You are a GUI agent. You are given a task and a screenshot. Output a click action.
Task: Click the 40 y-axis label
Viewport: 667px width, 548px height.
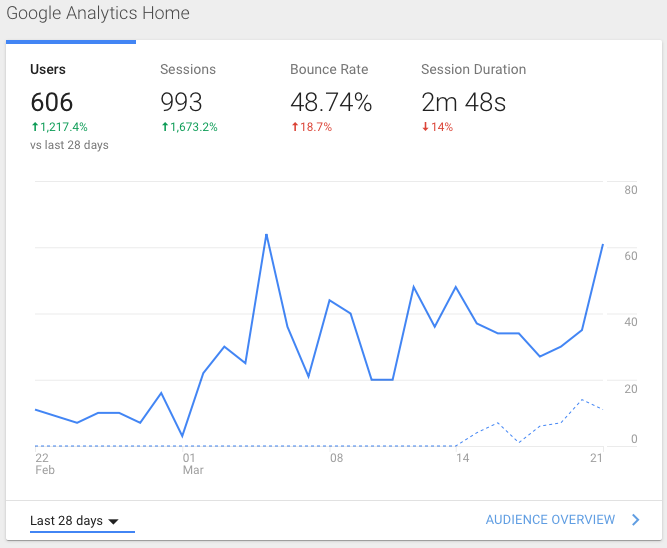pyautogui.click(x=630, y=322)
